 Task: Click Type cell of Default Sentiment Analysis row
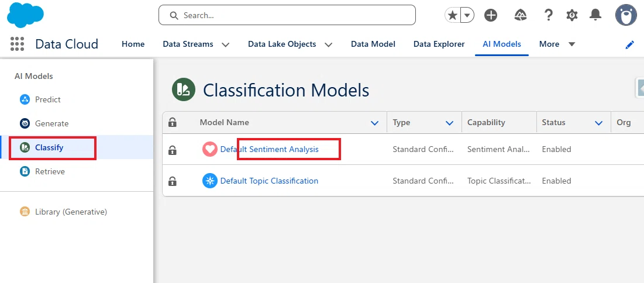(x=423, y=149)
